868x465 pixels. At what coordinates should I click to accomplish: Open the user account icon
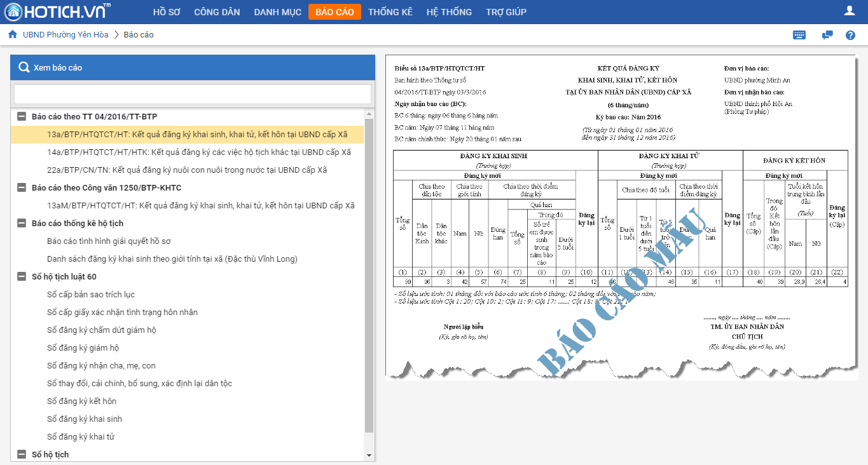click(850, 11)
